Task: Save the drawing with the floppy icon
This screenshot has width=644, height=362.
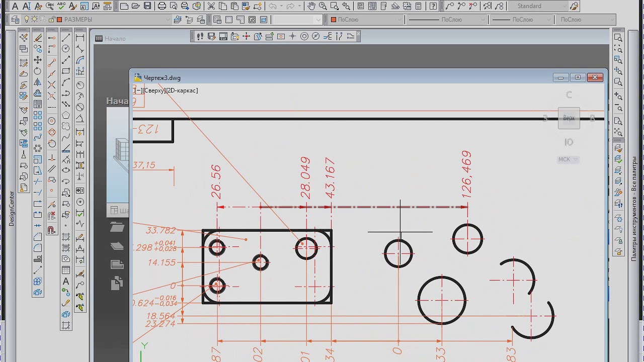Action: pyautogui.click(x=147, y=6)
